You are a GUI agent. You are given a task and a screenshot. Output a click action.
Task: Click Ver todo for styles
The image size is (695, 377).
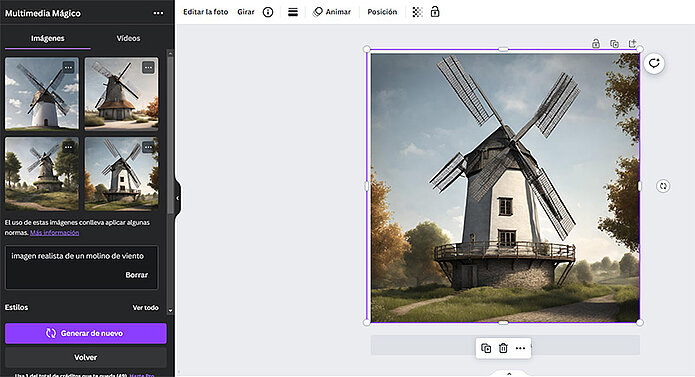pyautogui.click(x=145, y=307)
